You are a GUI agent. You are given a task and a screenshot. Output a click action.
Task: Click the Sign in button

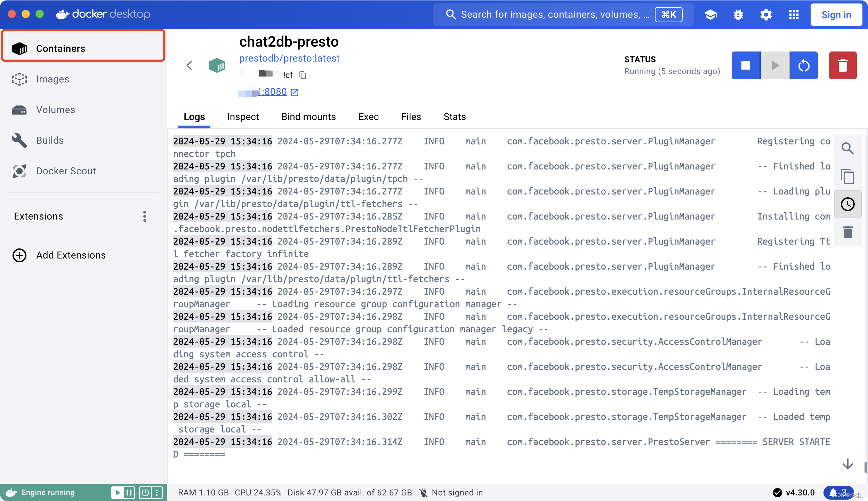pyautogui.click(x=836, y=15)
